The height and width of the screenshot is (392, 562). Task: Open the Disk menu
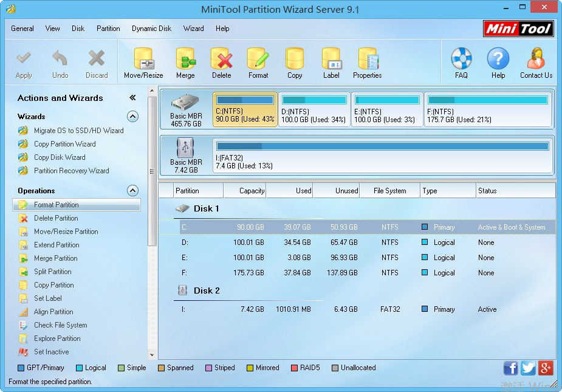(x=78, y=29)
